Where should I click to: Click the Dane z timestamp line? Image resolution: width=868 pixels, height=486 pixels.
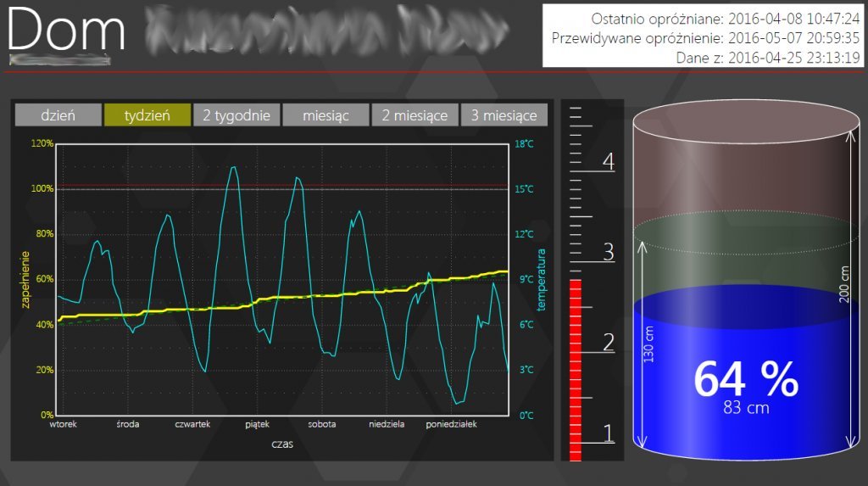click(x=768, y=58)
